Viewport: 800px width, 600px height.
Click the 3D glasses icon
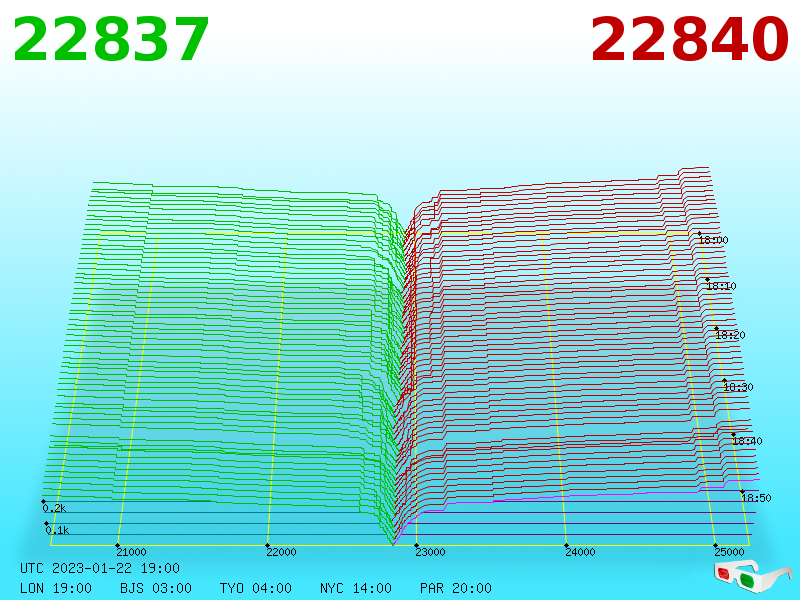[x=752, y=577]
